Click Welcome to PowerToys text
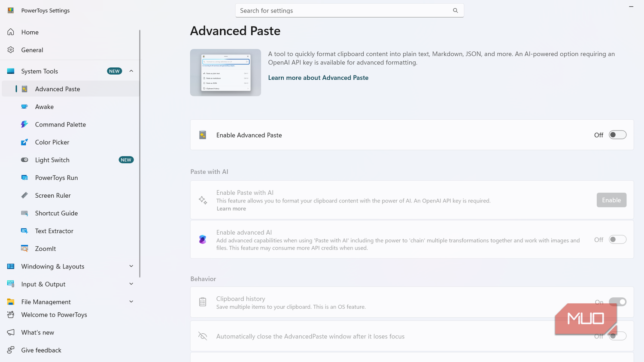The image size is (644, 362). (x=54, y=315)
